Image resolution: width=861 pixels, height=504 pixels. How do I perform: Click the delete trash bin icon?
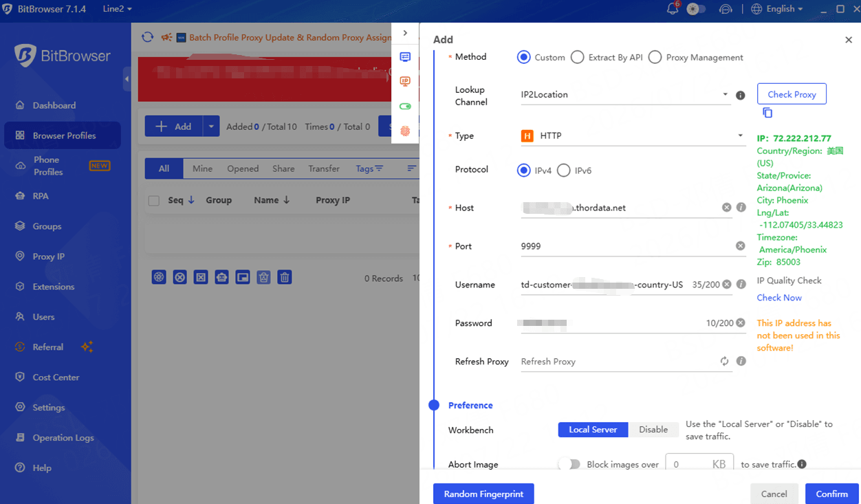(x=285, y=277)
